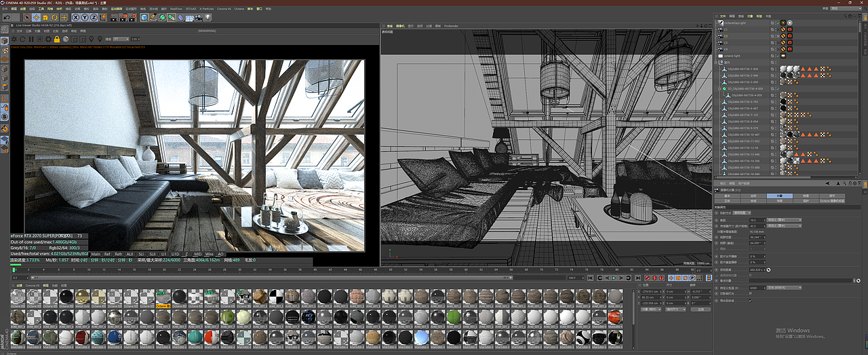This screenshot has width=868, height=355.
Task: Select camera C2 in Object Manager
Action: [x=726, y=36]
